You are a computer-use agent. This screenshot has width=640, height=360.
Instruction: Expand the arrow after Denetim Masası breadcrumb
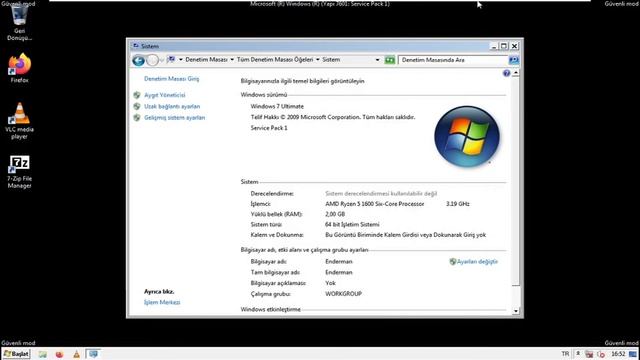232,60
